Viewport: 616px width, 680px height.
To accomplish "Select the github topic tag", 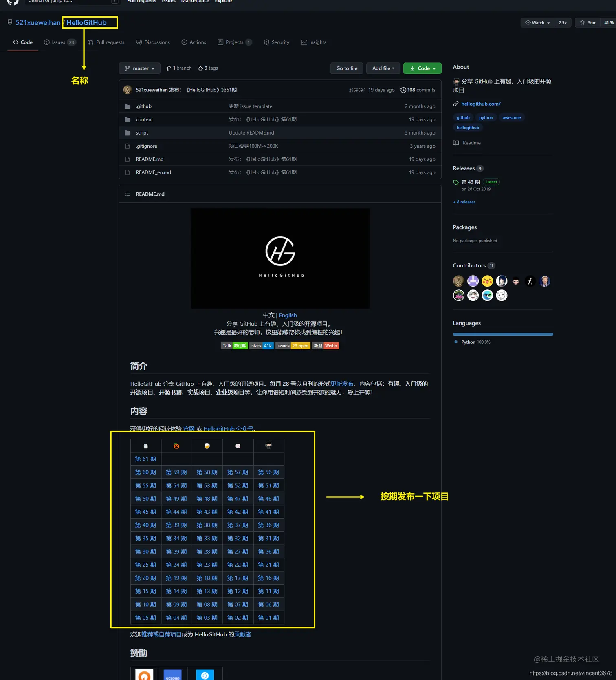I will pos(463,118).
